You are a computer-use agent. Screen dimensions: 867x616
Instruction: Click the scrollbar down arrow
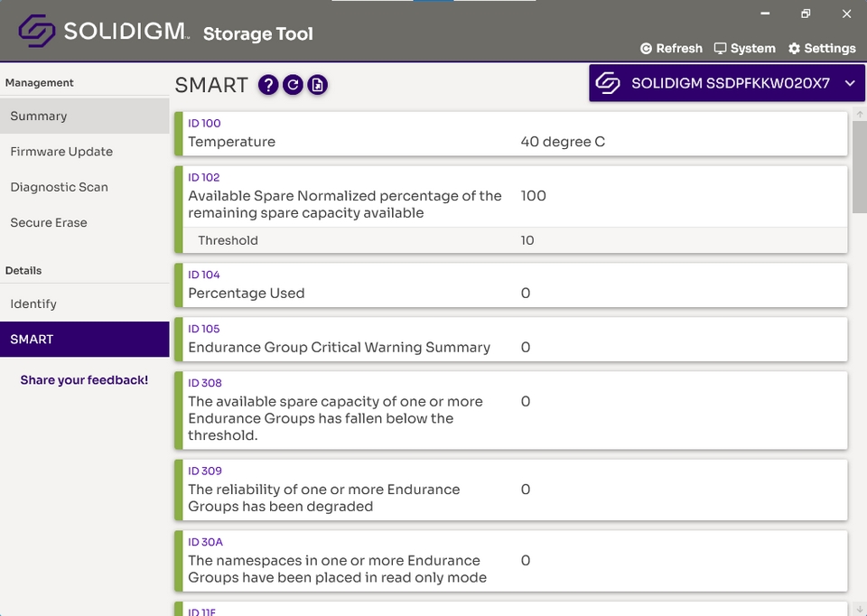[860, 610]
